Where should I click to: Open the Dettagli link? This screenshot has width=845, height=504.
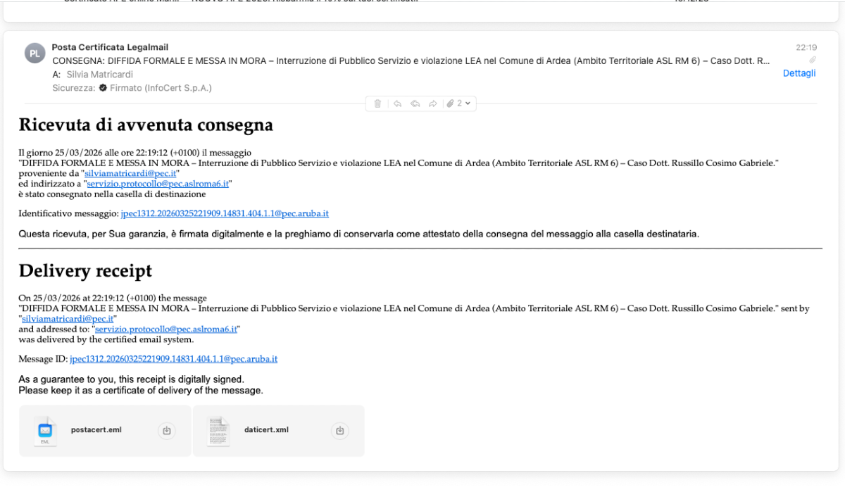coord(799,73)
